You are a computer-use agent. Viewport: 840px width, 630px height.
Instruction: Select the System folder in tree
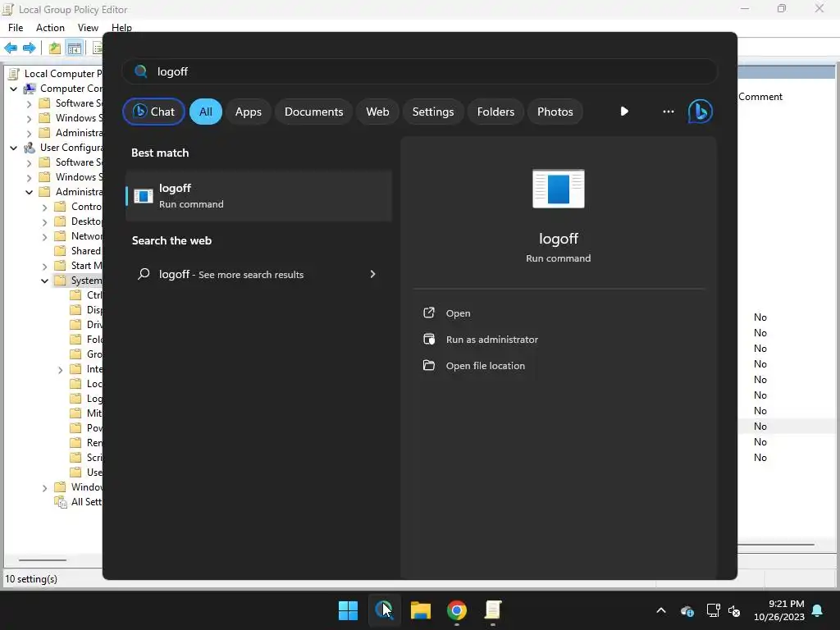tap(78, 281)
